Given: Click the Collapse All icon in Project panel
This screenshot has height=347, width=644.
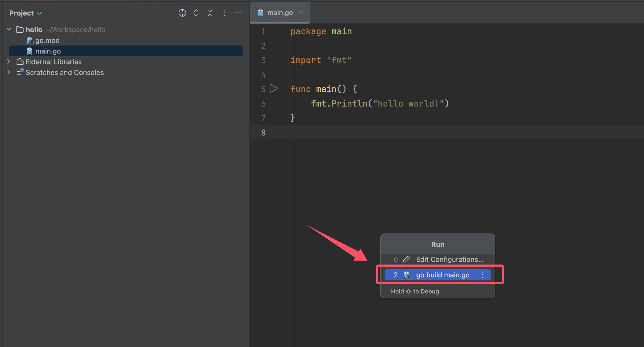Looking at the screenshot, I should [x=210, y=13].
